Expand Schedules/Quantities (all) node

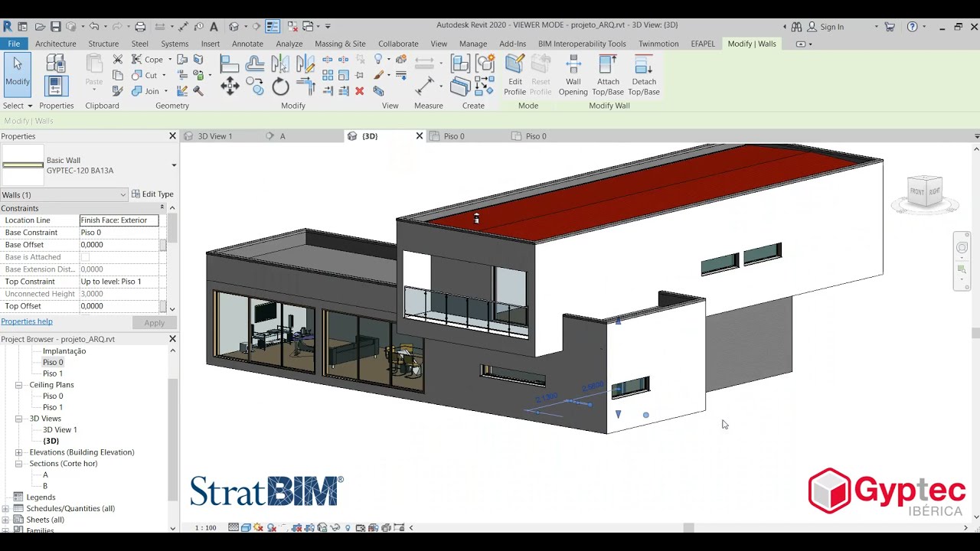click(x=5, y=508)
